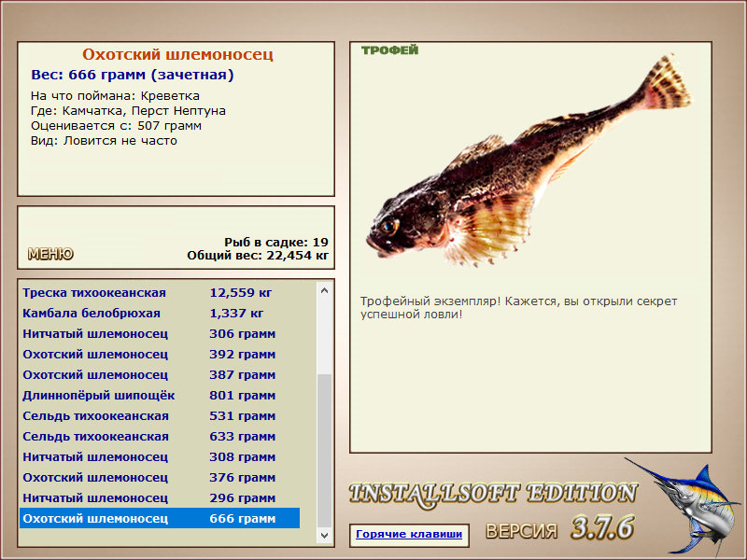The height and width of the screenshot is (560, 747).
Task: Click the ВЕРСИЯ 3.7.6 label
Action: point(559,528)
